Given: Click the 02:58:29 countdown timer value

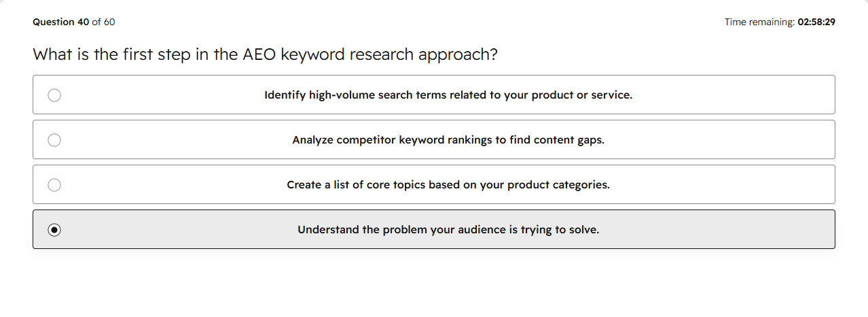Looking at the screenshot, I should coord(816,22).
